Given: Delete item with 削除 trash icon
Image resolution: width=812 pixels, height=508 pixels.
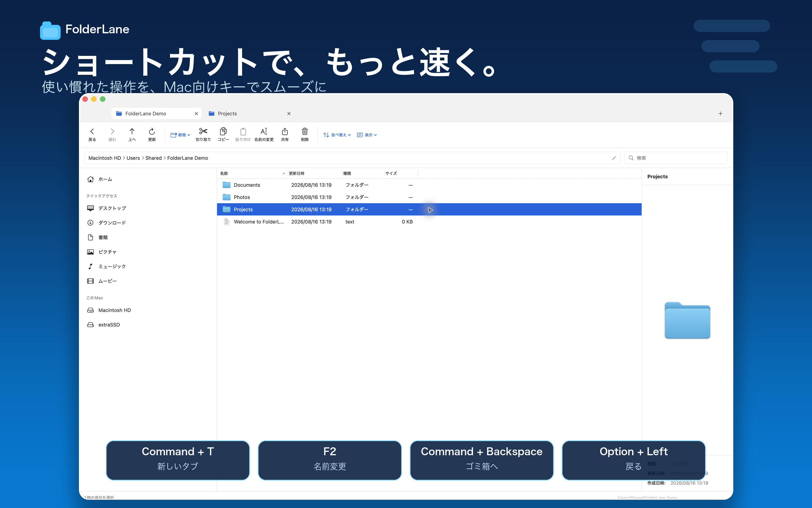Looking at the screenshot, I should coord(305,134).
